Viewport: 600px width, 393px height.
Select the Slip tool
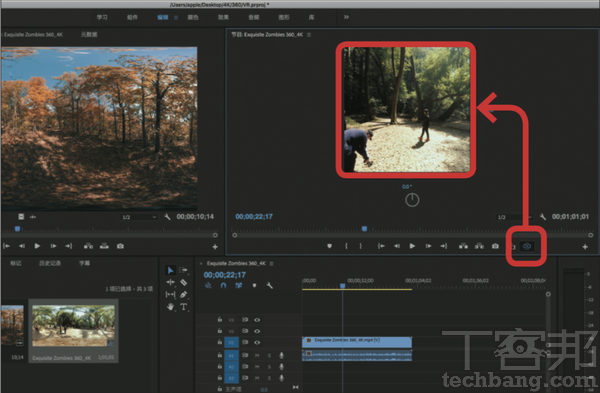tap(170, 295)
